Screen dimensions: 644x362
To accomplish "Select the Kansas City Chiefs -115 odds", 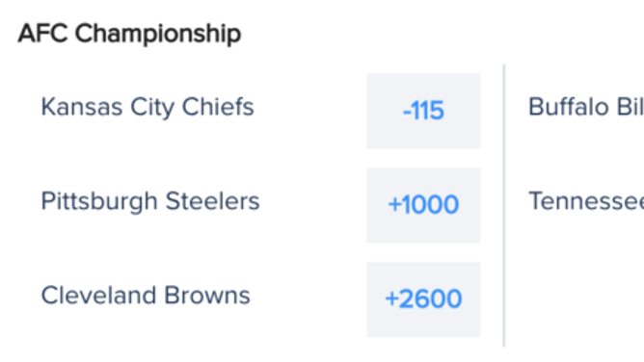I will point(423,111).
